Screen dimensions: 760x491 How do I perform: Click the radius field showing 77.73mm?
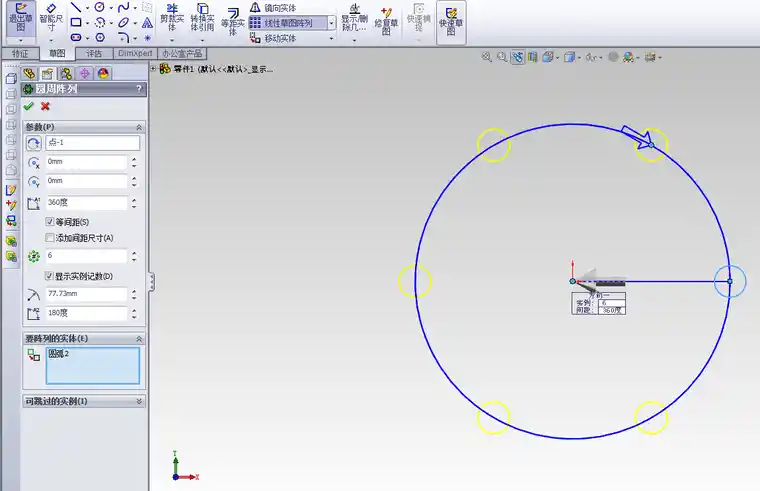pos(86,294)
